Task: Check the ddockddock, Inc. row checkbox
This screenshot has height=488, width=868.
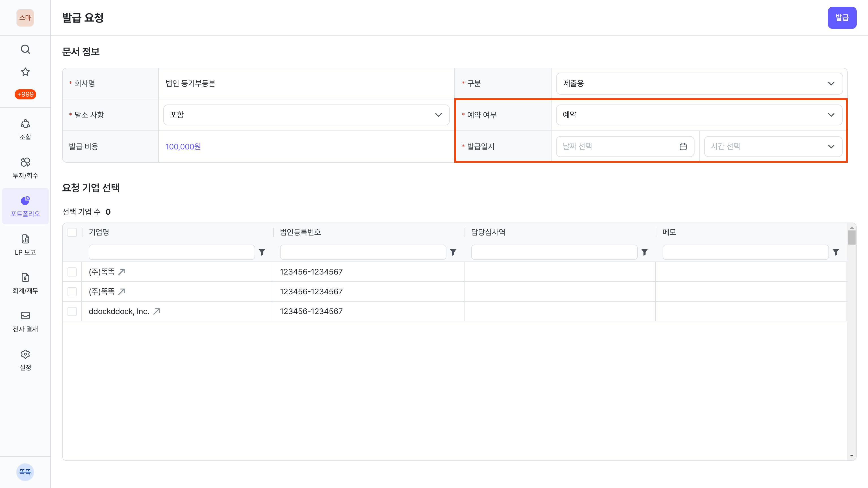Action: tap(72, 311)
